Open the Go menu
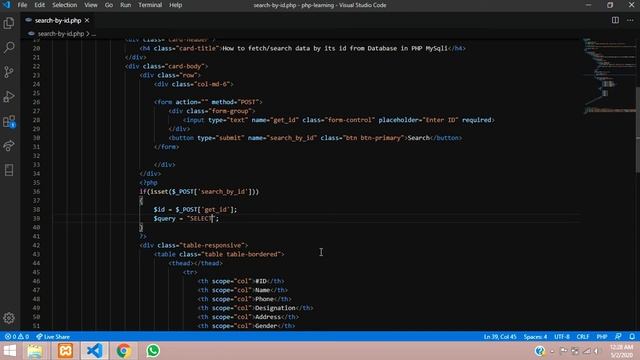Image resolution: width=640 pixels, height=360 pixels. pyautogui.click(x=109, y=5)
